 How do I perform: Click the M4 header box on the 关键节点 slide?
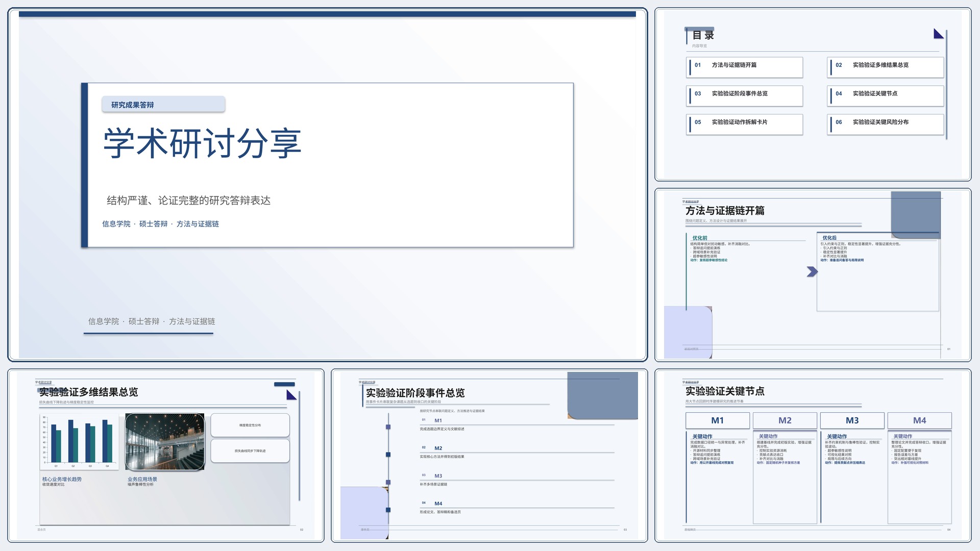(x=920, y=420)
